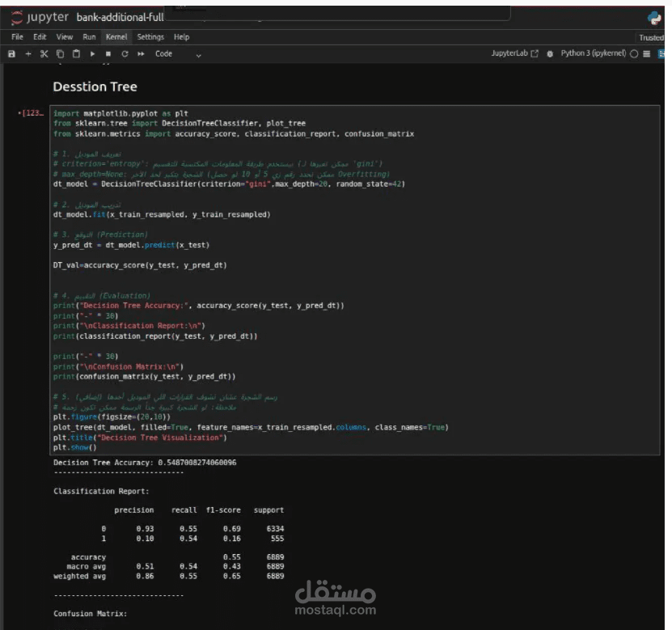Run the selected cell with the play icon

click(92, 54)
